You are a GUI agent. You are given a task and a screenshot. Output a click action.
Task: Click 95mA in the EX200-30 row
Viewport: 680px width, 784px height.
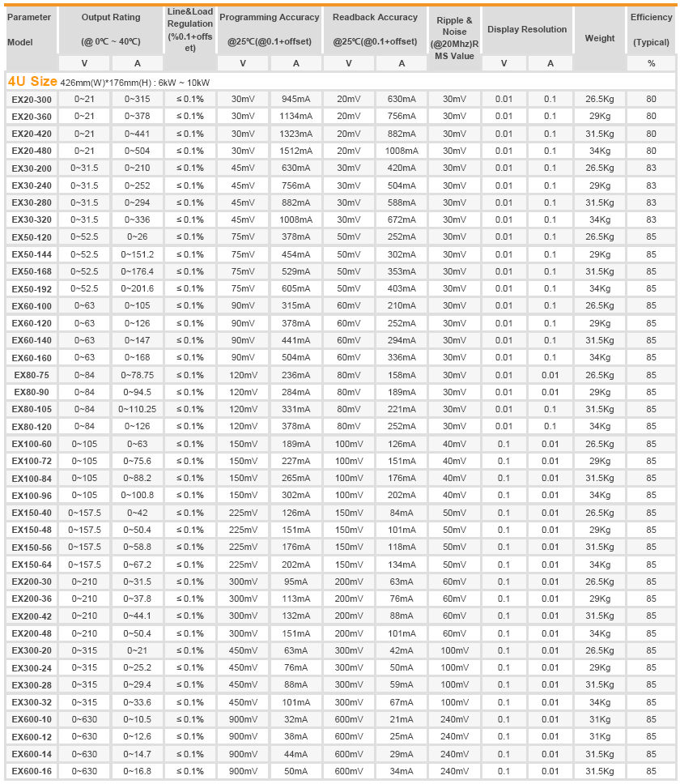[295, 582]
